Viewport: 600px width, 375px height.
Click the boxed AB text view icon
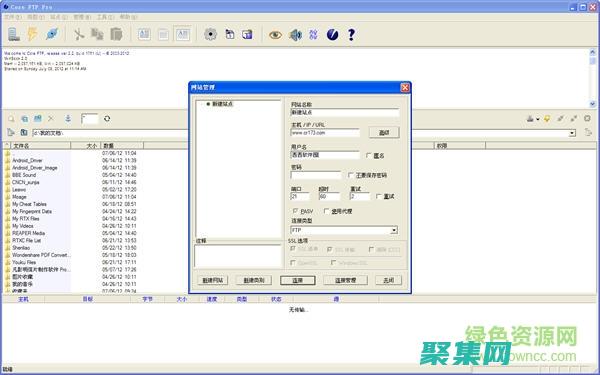tap(183, 34)
